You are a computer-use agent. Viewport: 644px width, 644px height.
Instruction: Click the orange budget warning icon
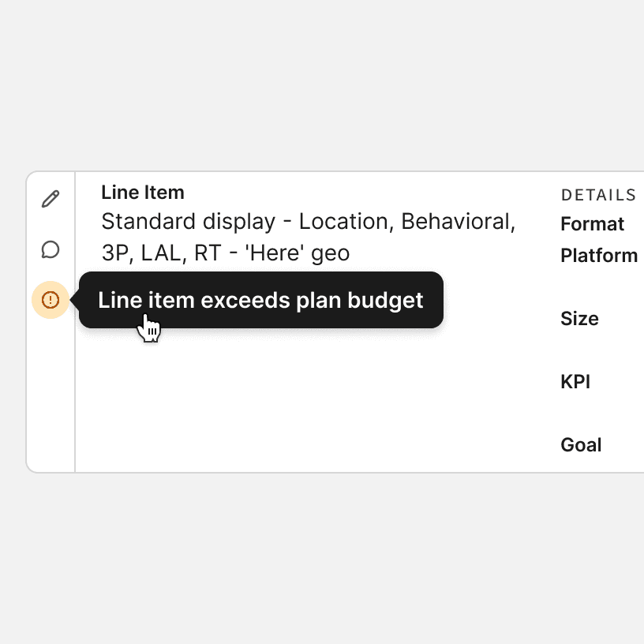(51, 300)
